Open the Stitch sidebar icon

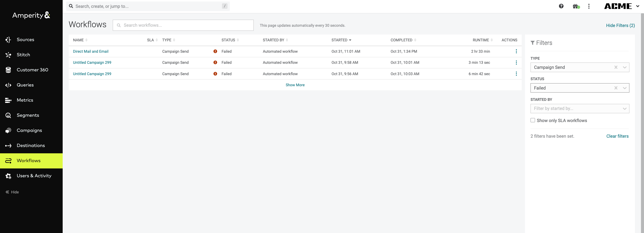(x=8, y=55)
